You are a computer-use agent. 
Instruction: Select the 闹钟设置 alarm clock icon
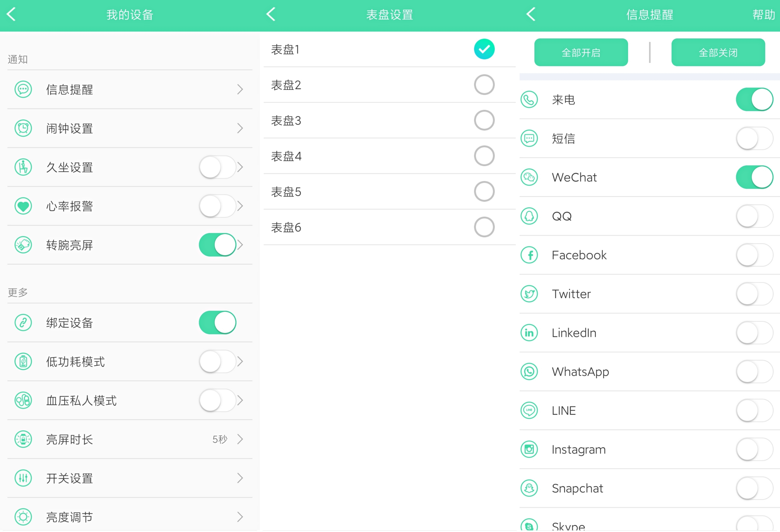pyautogui.click(x=23, y=128)
